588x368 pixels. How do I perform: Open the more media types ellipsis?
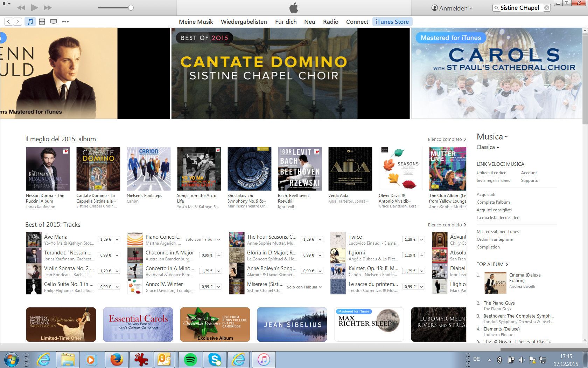[x=65, y=22]
